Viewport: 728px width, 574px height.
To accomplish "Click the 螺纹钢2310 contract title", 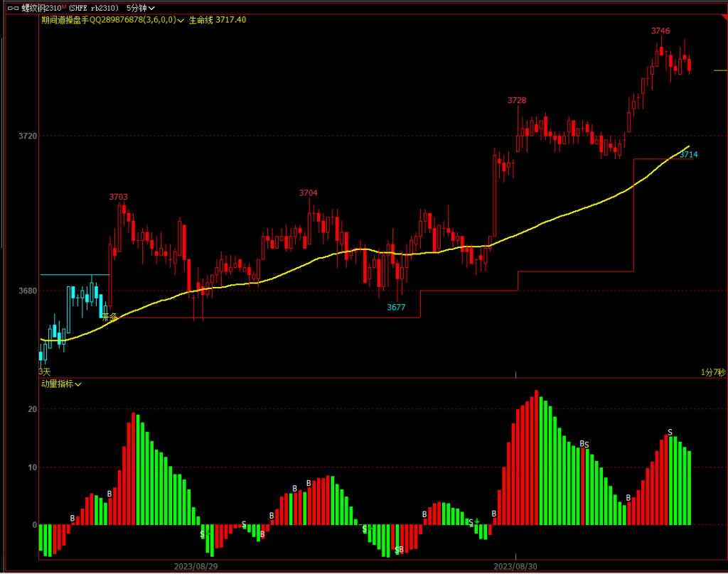I will coord(41,8).
